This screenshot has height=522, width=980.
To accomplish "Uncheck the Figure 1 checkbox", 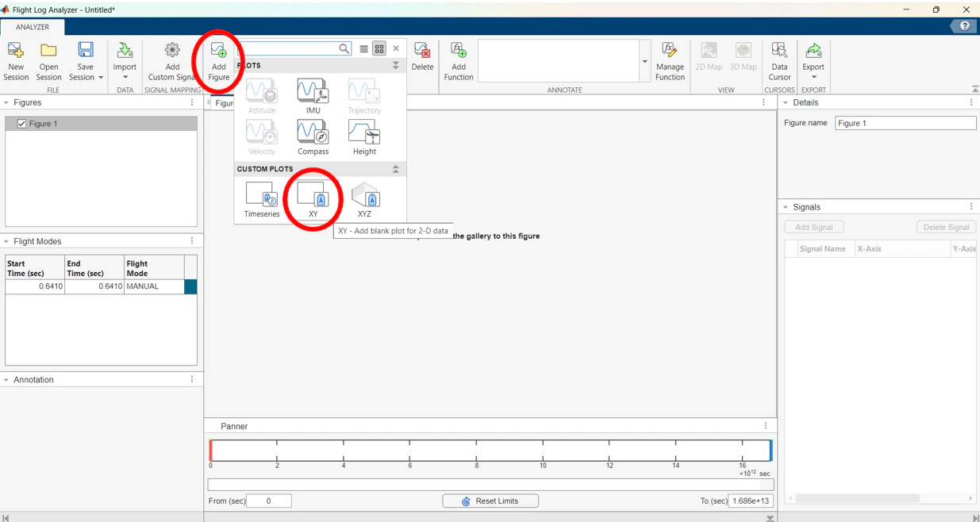I will click(x=21, y=124).
